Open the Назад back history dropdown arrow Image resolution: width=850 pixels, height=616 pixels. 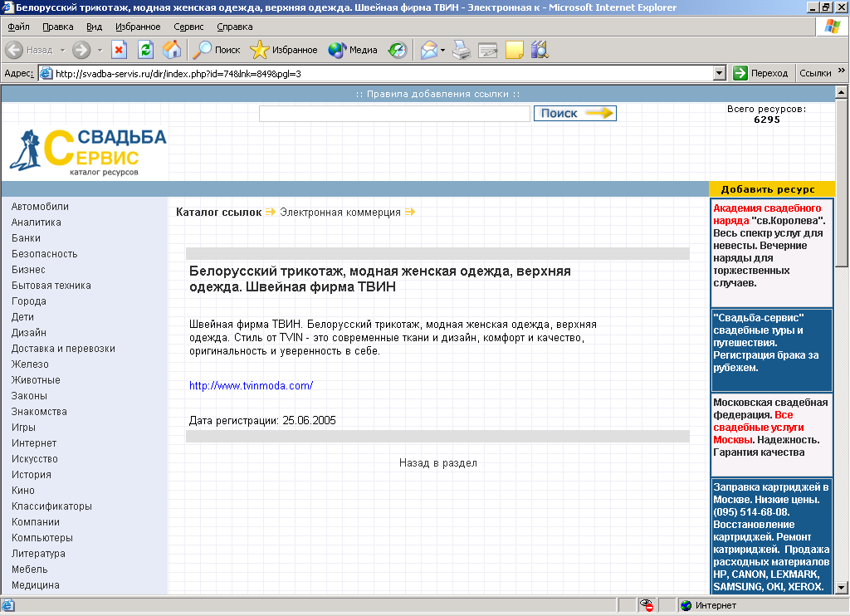(62, 50)
